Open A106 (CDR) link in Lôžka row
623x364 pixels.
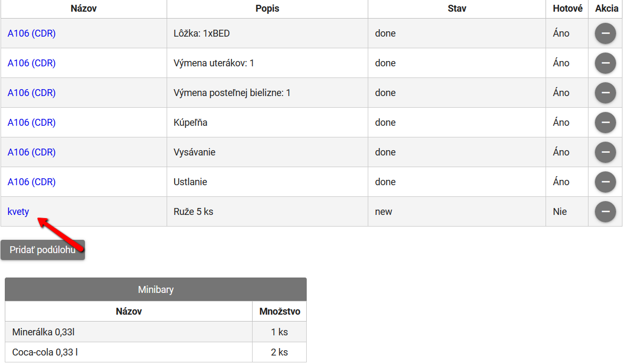point(31,33)
